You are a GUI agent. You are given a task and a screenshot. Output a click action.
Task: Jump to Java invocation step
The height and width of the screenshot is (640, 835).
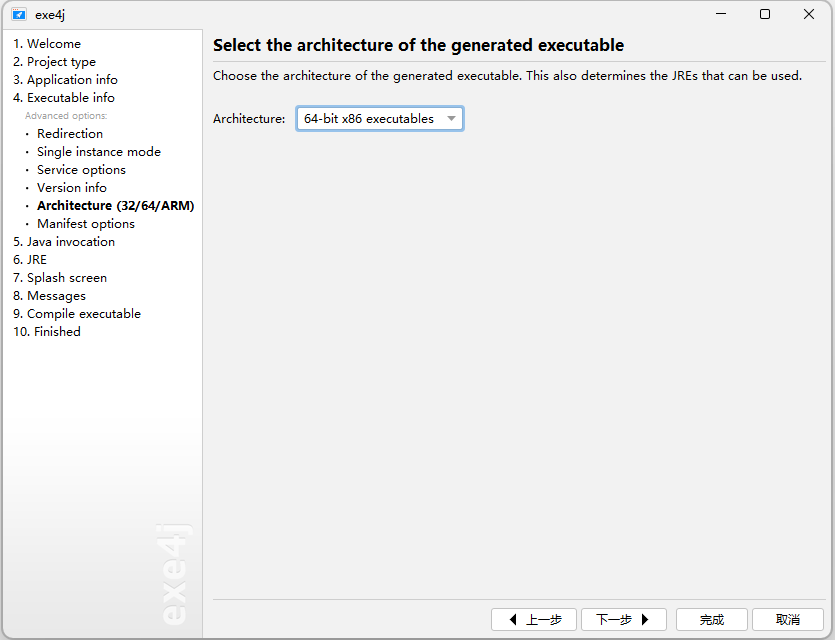(64, 242)
